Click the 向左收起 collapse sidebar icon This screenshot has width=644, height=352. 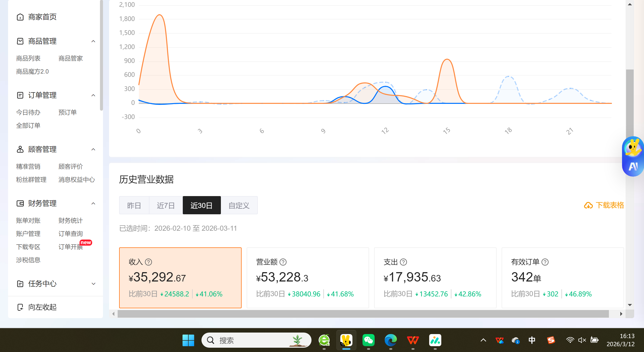click(20, 307)
